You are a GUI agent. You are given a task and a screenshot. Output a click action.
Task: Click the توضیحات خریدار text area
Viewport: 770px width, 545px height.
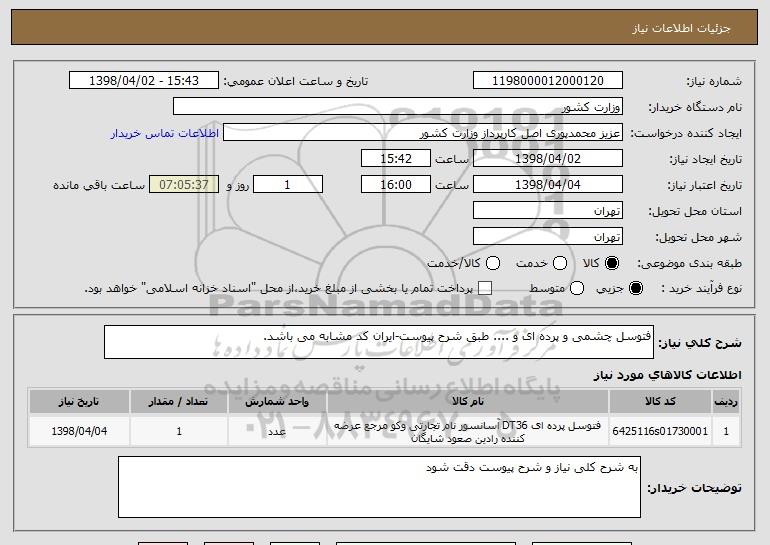(379, 487)
